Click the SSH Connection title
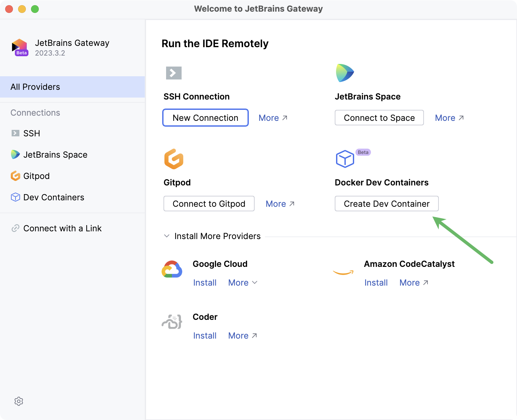This screenshot has width=517, height=420. coord(196,97)
